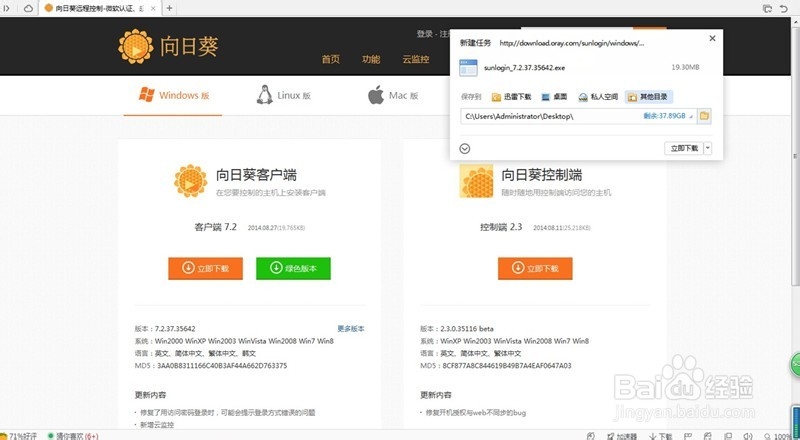Click the 剩余:37.89GB free space text
The width and height of the screenshot is (800, 440).
[x=664, y=116]
